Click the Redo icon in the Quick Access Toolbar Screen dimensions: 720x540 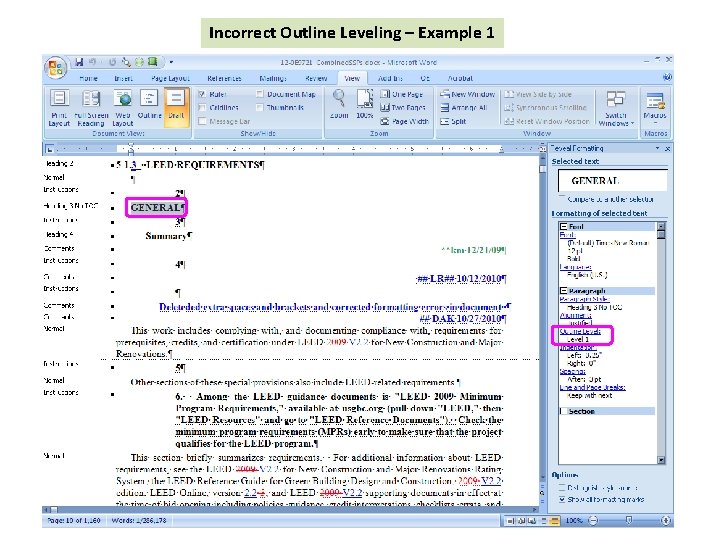(x=112, y=62)
